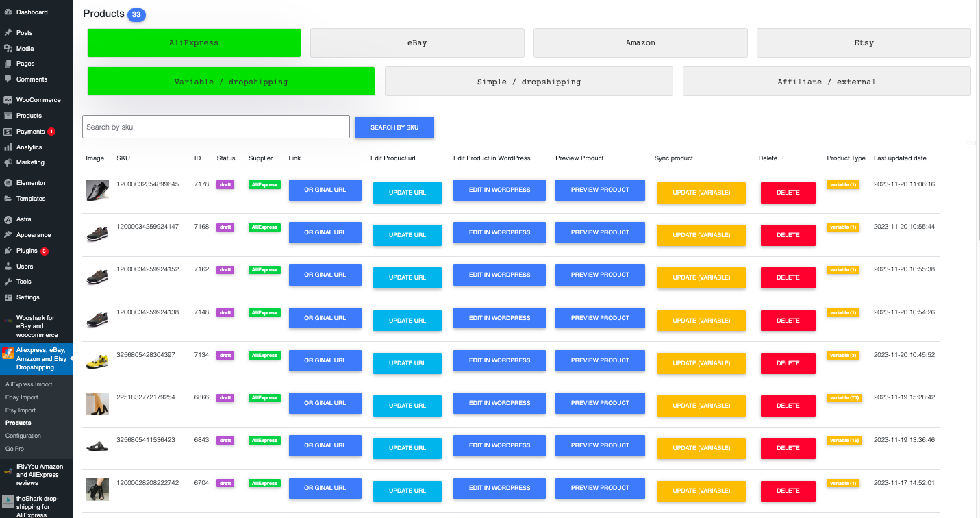
Task: Click the Marketing megaphone icon
Action: [x=8, y=162]
